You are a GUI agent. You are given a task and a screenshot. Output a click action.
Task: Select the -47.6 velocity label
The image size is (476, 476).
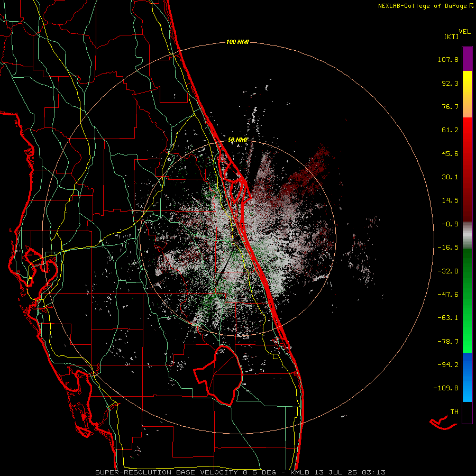click(448, 295)
